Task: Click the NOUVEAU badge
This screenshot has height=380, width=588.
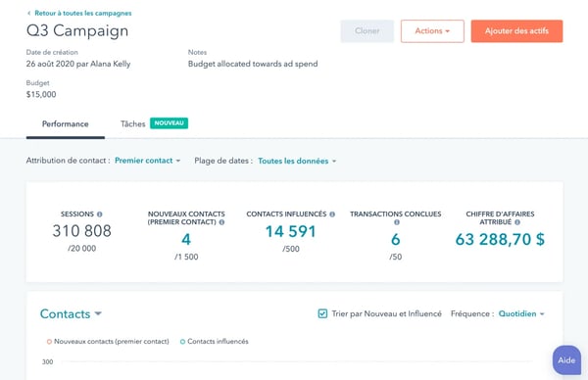Action: click(170, 123)
